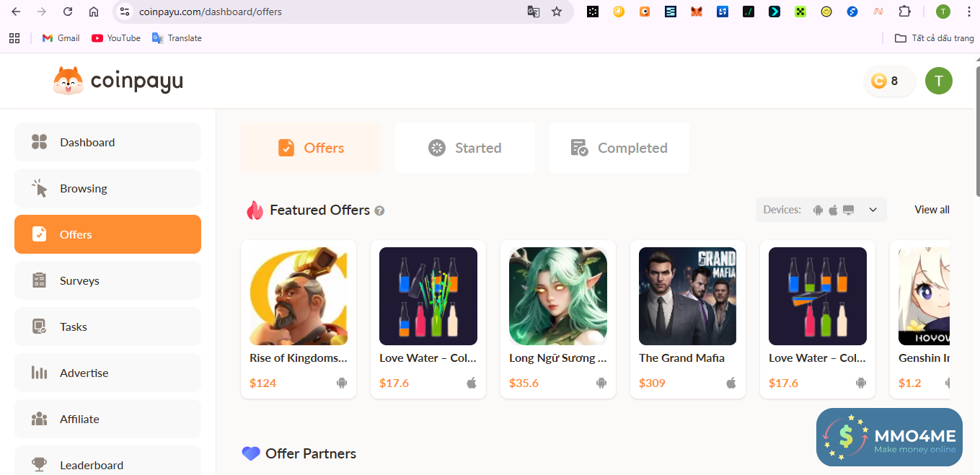Click Android icon on Rise of Kingdoms card
Viewport: 980px width, 475px height.
pyautogui.click(x=342, y=383)
